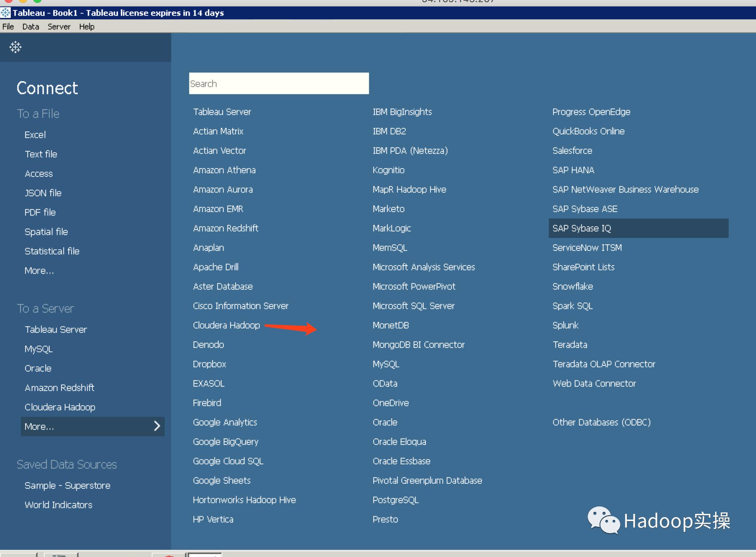Choose highlighted SAP Sybase IQ

pos(639,228)
